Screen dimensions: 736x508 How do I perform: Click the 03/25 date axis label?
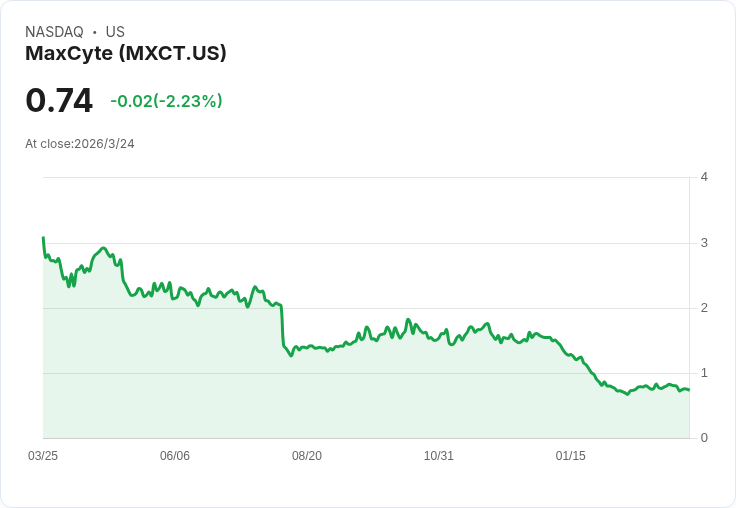(43, 456)
